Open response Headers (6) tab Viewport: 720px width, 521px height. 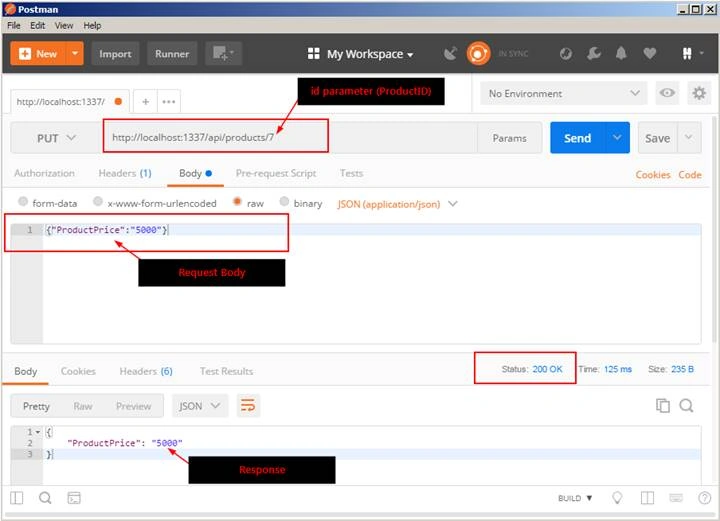(x=146, y=371)
